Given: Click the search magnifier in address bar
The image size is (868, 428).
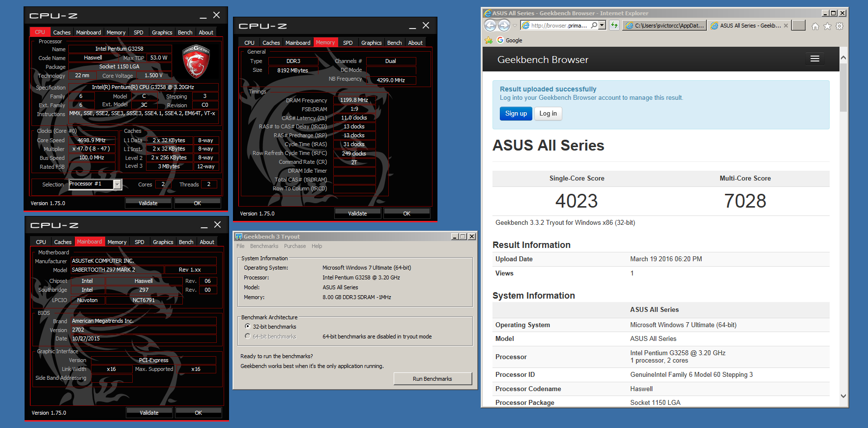Looking at the screenshot, I should click(594, 26).
